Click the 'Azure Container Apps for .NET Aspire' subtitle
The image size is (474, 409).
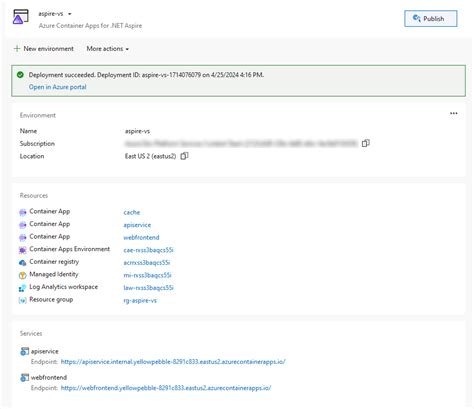[x=90, y=26]
